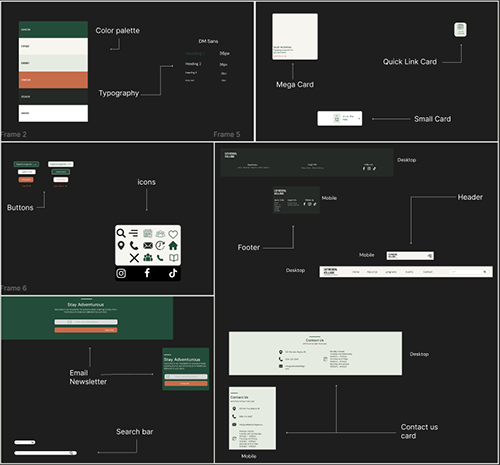Click the 'Heading 2' typography sample
Image resolution: width=500 pixels, height=465 pixels.
pyautogui.click(x=193, y=64)
